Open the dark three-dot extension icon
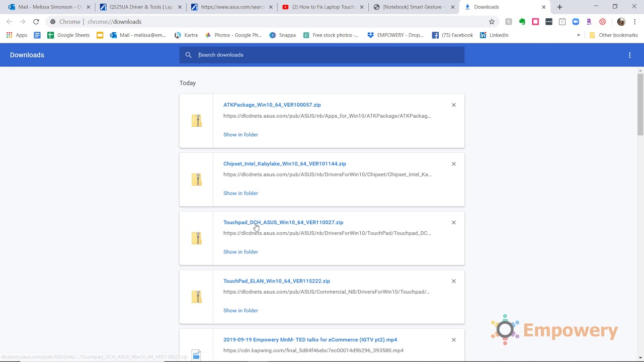The width and height of the screenshot is (644, 362). coord(549,22)
